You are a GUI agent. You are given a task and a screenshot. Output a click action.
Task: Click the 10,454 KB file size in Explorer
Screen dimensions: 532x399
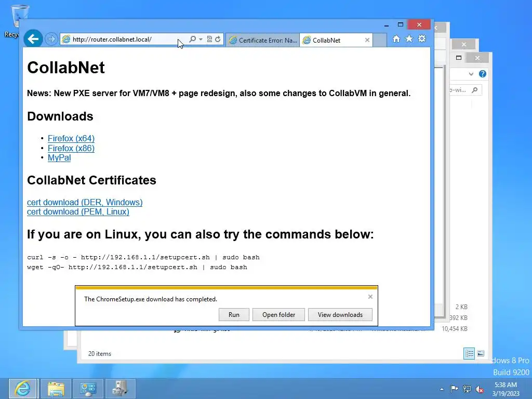coord(455,329)
